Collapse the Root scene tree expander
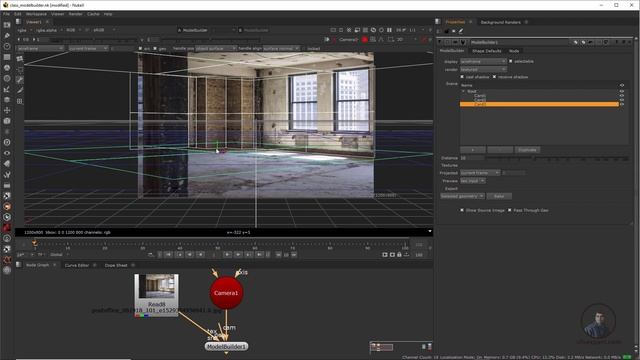Image resolution: width=640 pixels, height=360 pixels. click(463, 91)
